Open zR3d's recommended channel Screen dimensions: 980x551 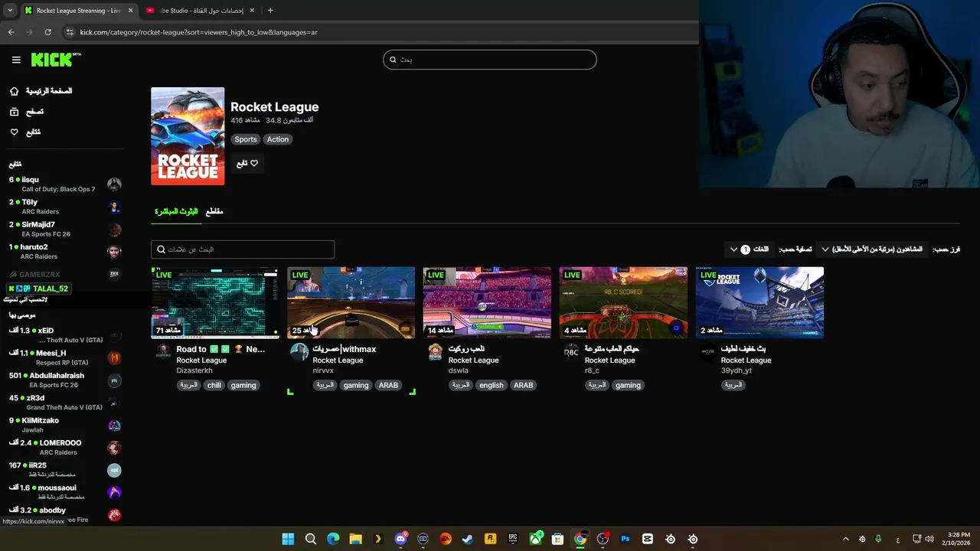click(x=64, y=403)
